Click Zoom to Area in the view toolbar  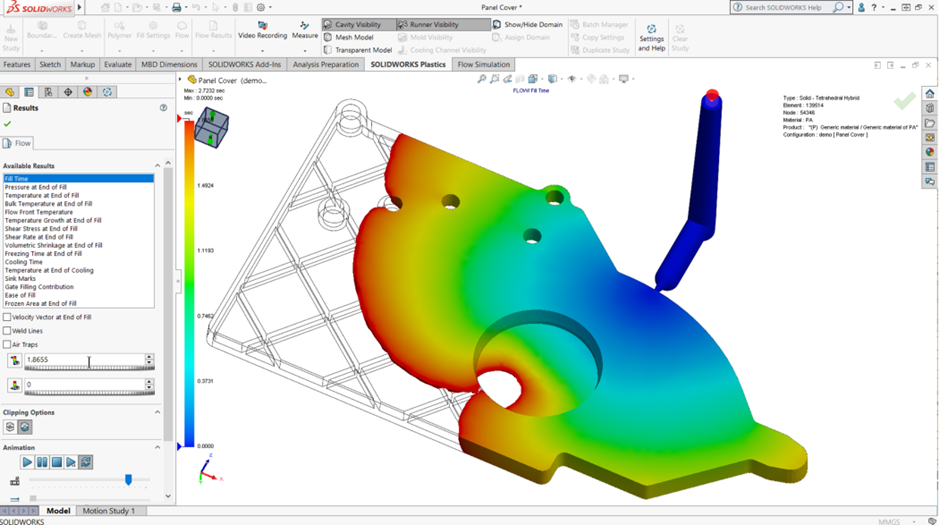click(495, 79)
